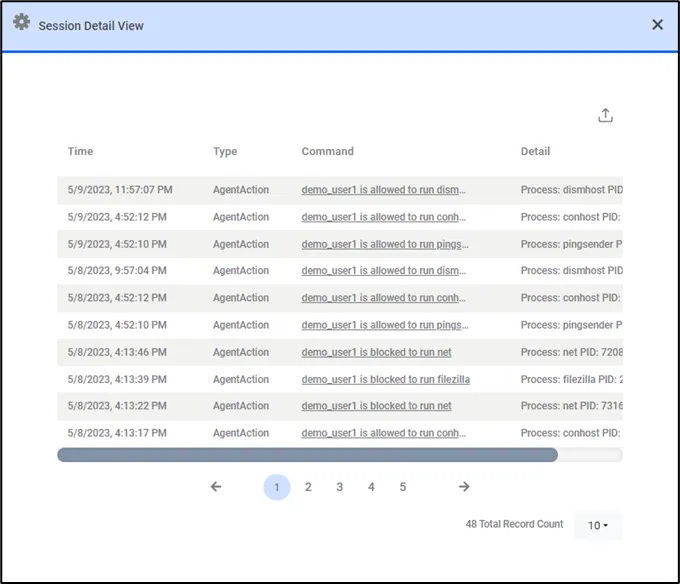Image resolution: width=680 pixels, height=584 pixels.
Task: Click AgentAction type in filezilla row
Action: click(x=241, y=379)
